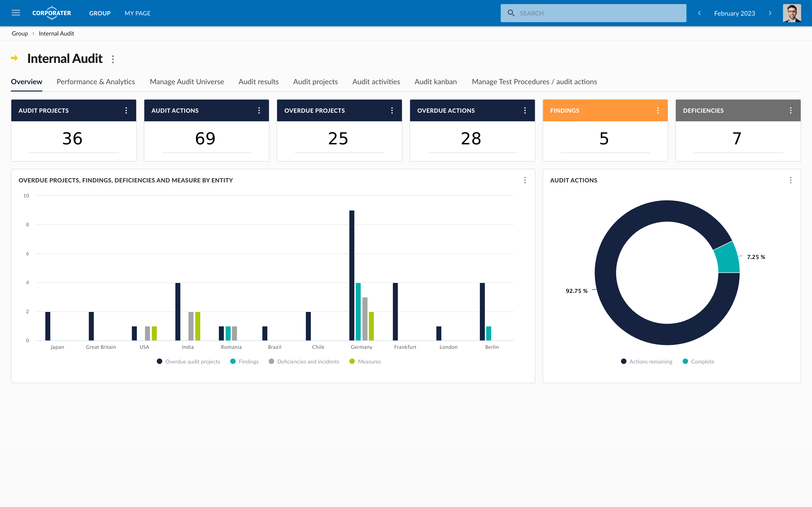
Task: Open the Performance & Analytics tab
Action: click(x=95, y=81)
